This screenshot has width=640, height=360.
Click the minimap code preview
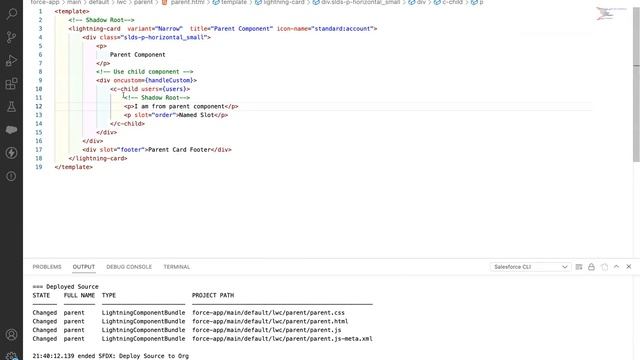(611, 13)
